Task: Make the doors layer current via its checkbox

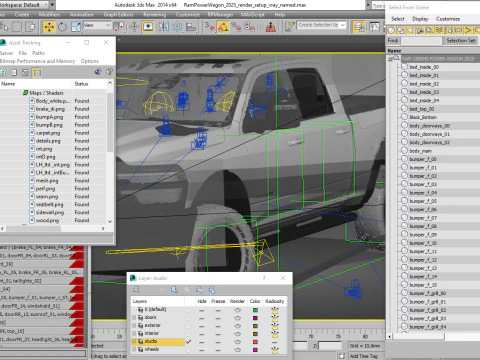Action: (x=188, y=318)
